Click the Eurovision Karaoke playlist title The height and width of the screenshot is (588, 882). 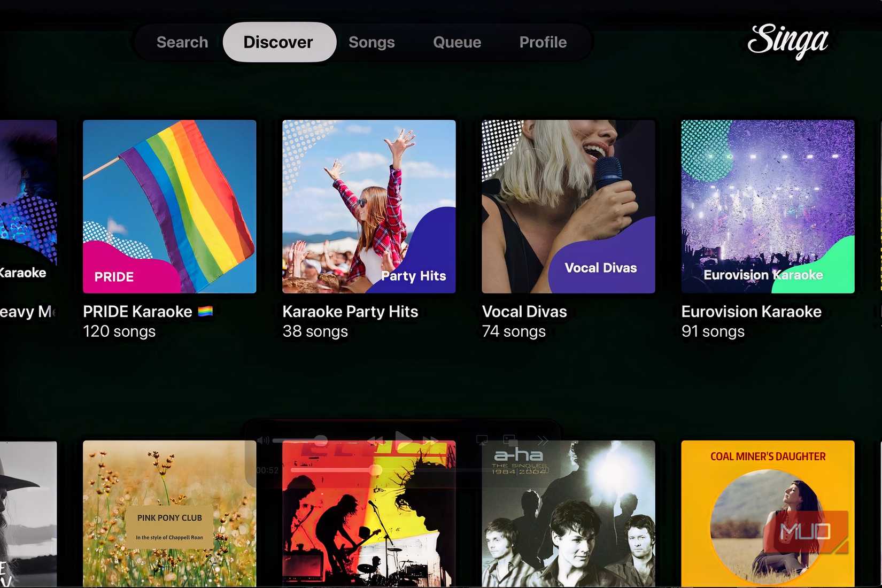pos(751,312)
